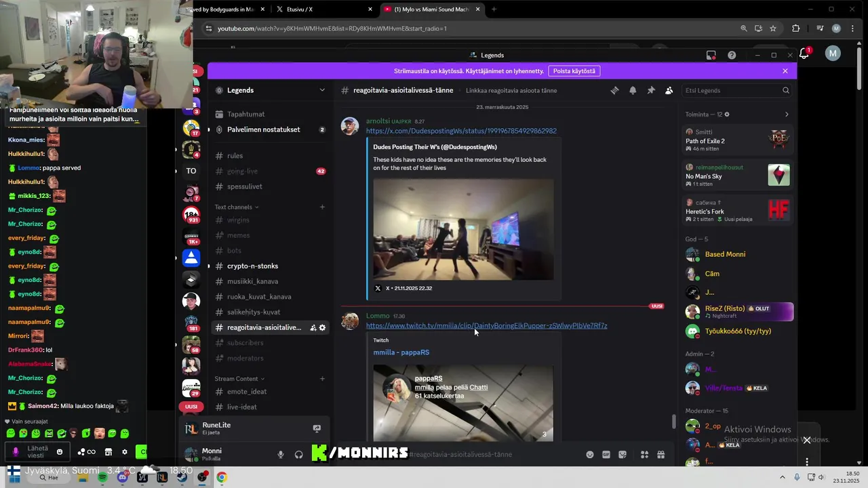This screenshot has width=868, height=488.
Task: Open Discord help icon
Action: [x=732, y=55]
